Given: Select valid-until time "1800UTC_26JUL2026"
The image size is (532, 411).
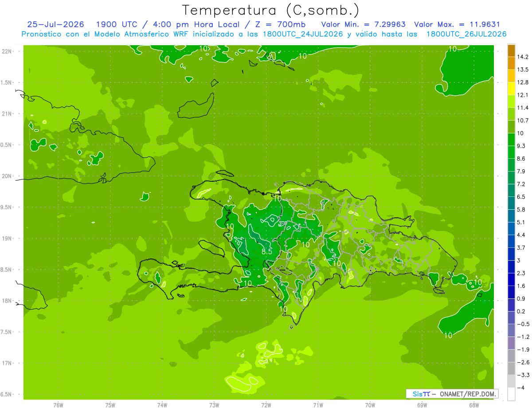Looking at the screenshot, I should pyautogui.click(x=466, y=34).
